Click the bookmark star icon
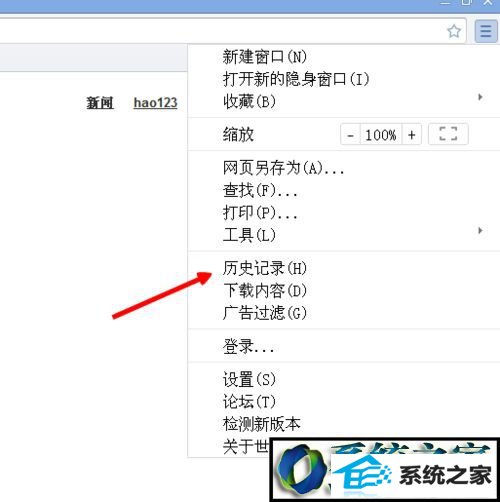Screen dimensions: 500x502 [454, 31]
